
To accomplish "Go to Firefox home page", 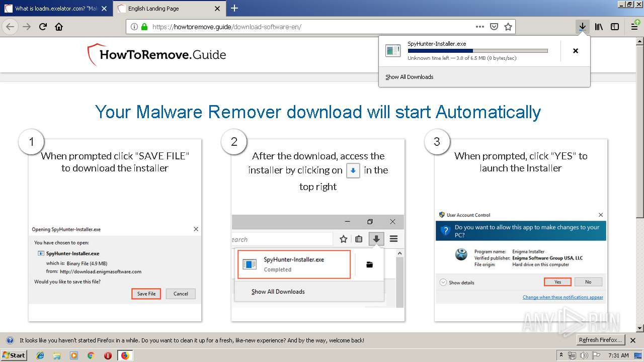I will (59, 27).
